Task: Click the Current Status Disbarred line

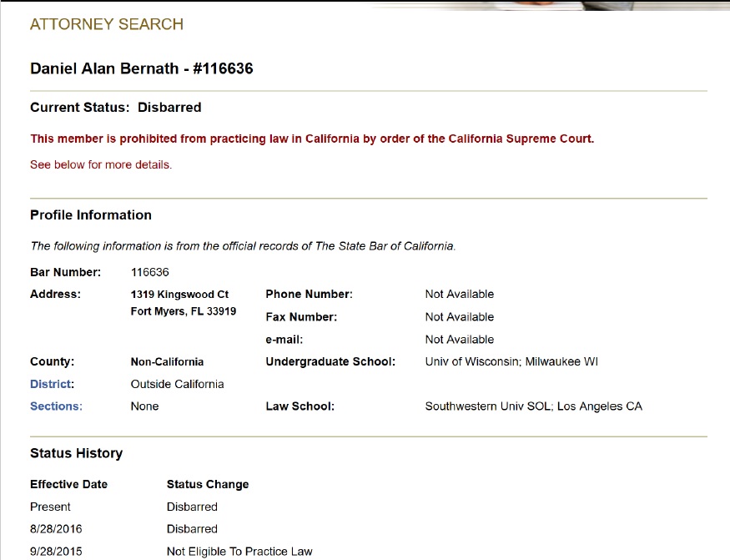Action: pos(116,108)
